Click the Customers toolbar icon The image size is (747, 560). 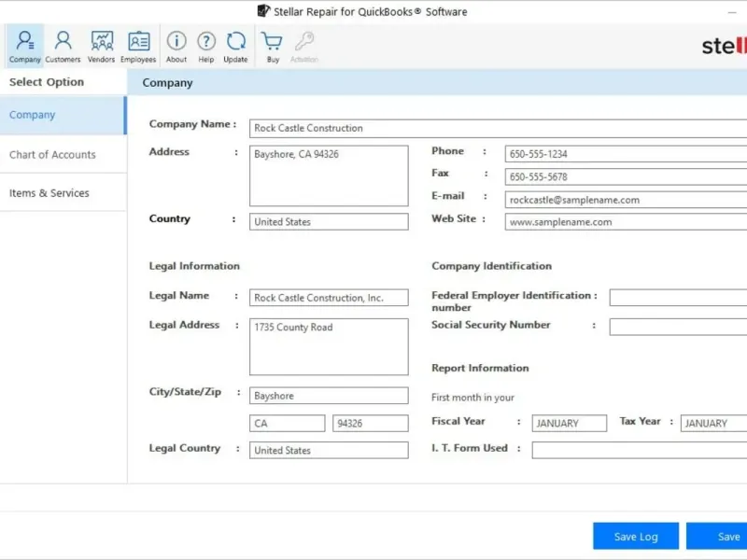[x=63, y=46]
